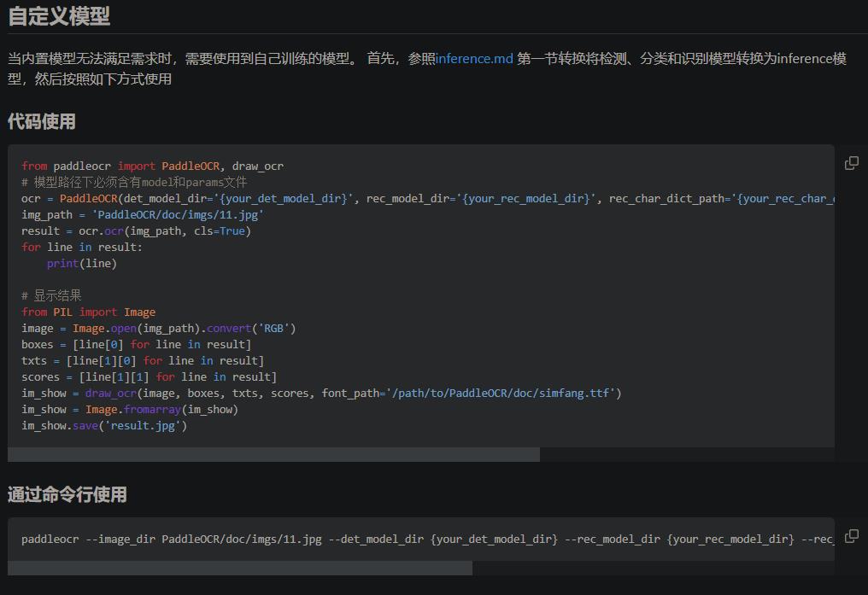This screenshot has width=868, height=595.
Task: Click the Python code block horizontal scrollbar
Action: 274,454
